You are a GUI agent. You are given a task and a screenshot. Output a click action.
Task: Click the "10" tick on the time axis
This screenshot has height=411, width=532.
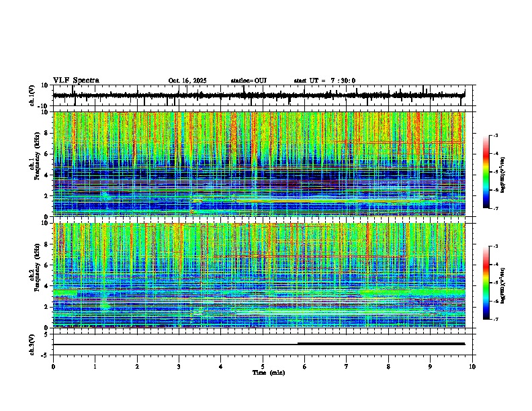(x=472, y=367)
